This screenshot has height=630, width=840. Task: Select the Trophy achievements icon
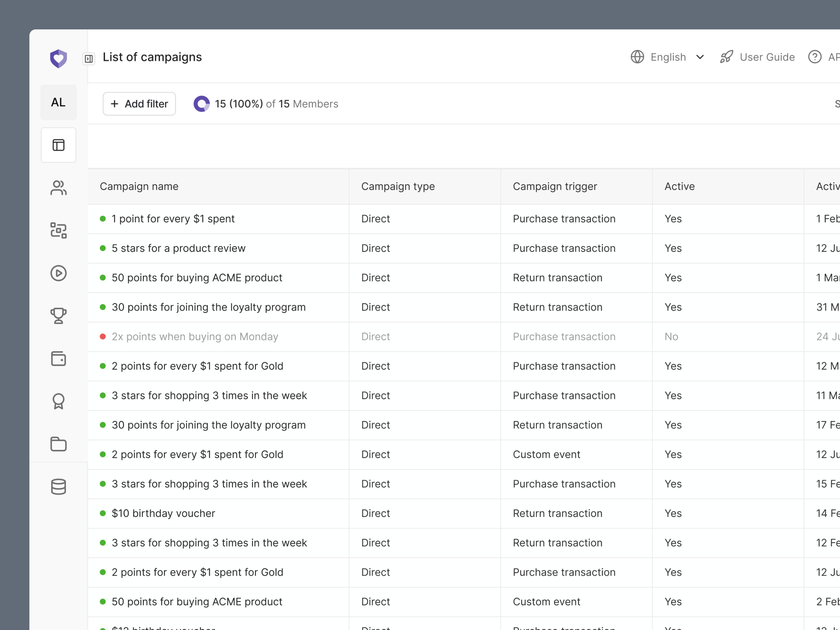click(x=58, y=316)
